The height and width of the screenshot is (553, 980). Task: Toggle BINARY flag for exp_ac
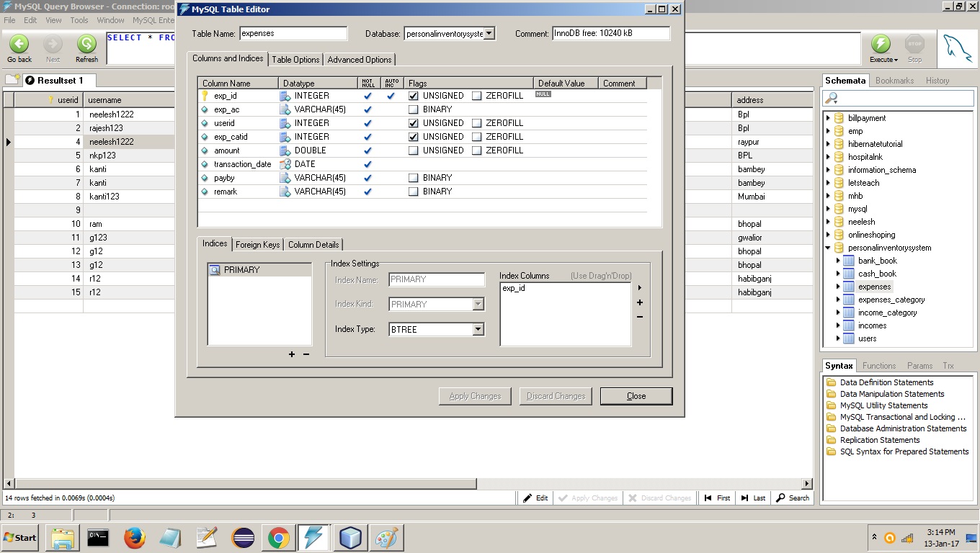click(x=414, y=109)
